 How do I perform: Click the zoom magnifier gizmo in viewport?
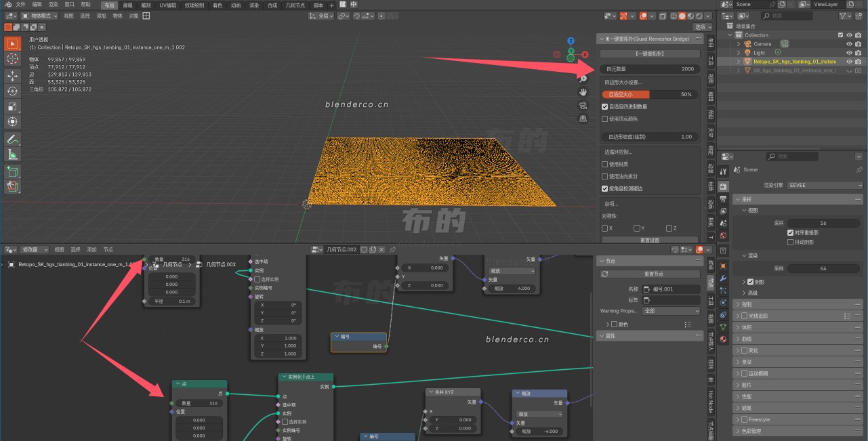pos(583,79)
